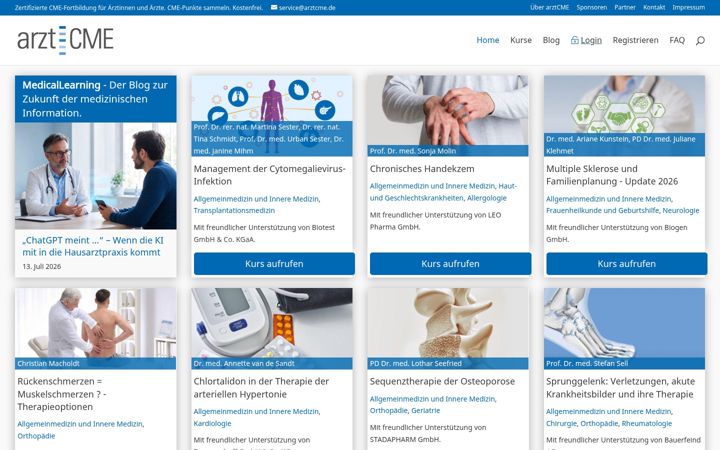
Task: Open the FAQ menu item
Action: coord(677,40)
